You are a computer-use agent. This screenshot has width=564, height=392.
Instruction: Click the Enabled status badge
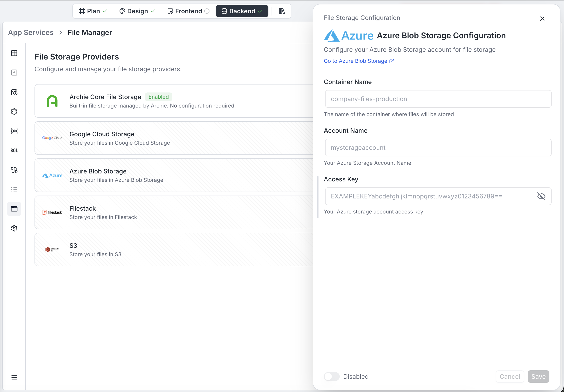click(158, 97)
